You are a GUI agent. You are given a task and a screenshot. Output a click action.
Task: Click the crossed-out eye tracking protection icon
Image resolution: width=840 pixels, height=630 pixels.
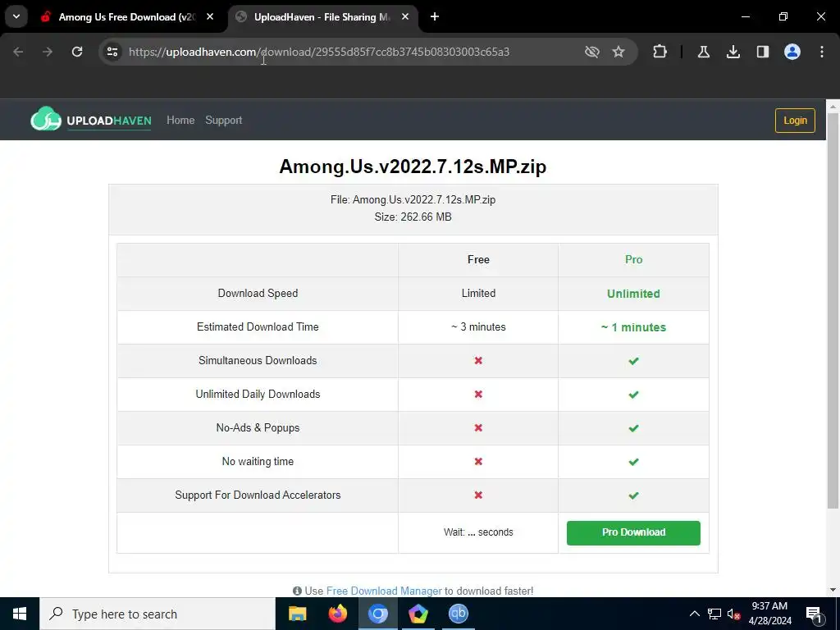tap(592, 52)
